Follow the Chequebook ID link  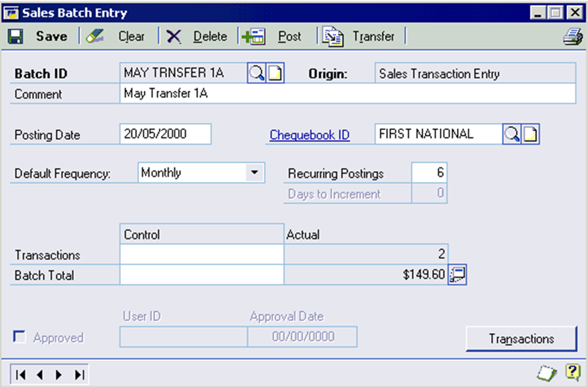tap(310, 135)
